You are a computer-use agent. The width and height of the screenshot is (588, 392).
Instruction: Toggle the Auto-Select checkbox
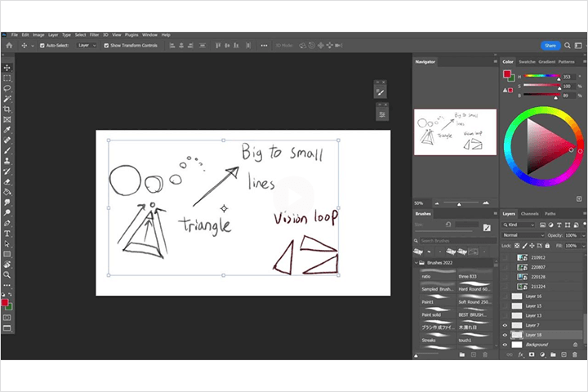[x=42, y=46]
